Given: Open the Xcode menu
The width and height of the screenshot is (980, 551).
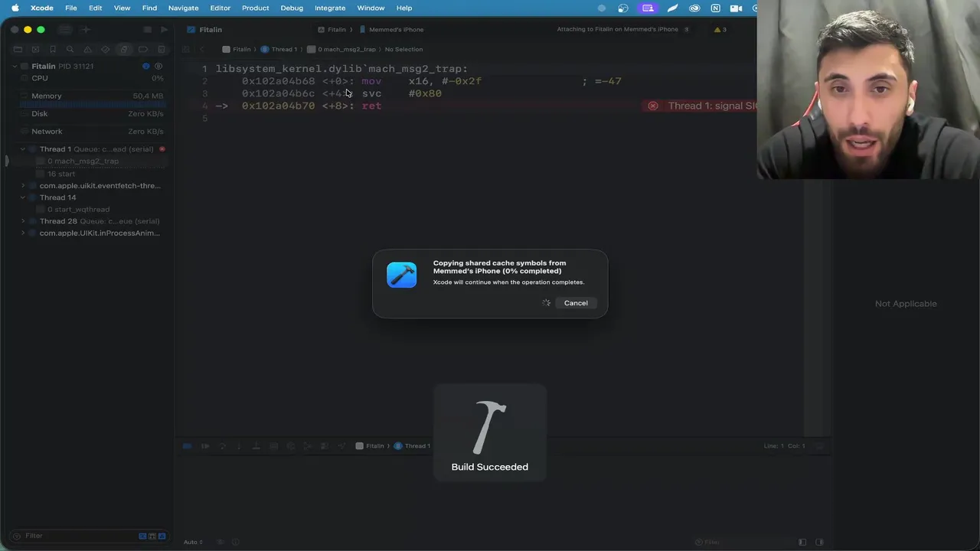Looking at the screenshot, I should pos(41,8).
